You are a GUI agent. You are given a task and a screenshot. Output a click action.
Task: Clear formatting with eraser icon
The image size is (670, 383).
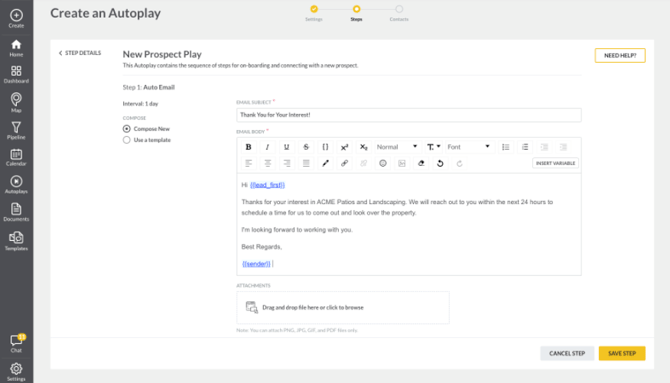coord(421,163)
